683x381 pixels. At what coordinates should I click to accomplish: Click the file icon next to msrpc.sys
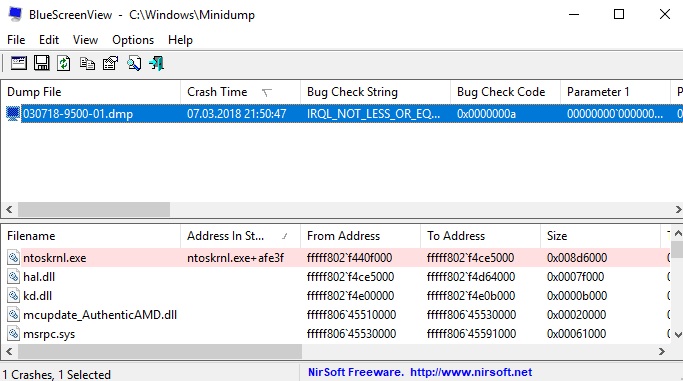click(14, 334)
